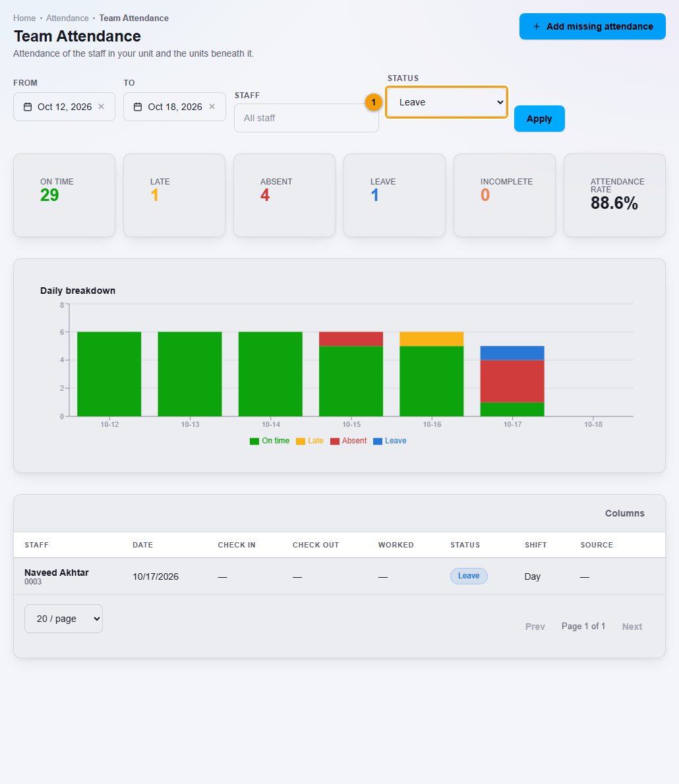The height and width of the screenshot is (784, 679).
Task: Sort by the Staff column header
Action: (36, 545)
